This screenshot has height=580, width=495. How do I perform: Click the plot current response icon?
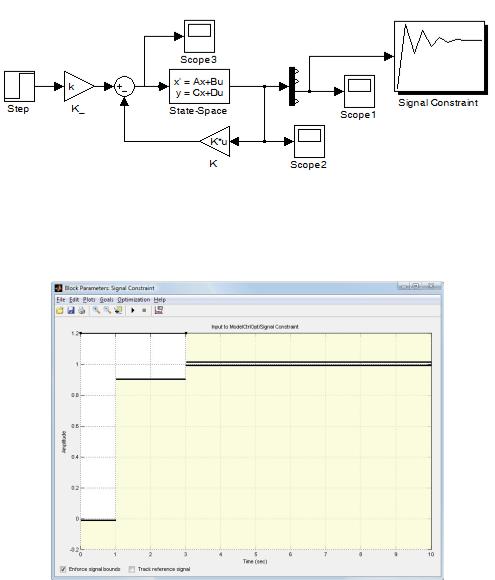pos(158,310)
